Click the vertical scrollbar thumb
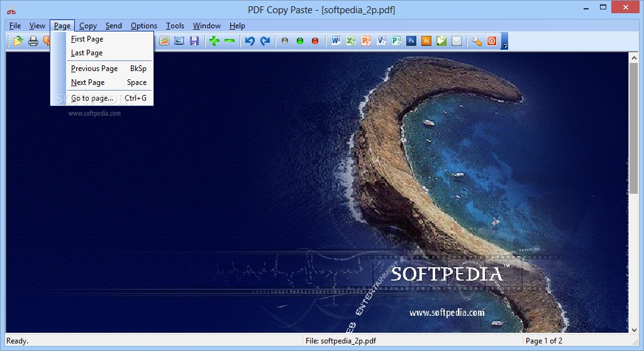Viewport: 644px width, 351px height. pos(634,128)
